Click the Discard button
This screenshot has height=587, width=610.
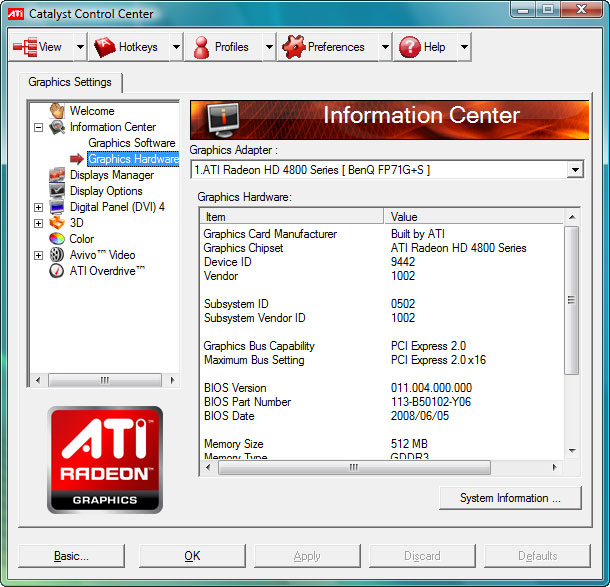pyautogui.click(x=422, y=556)
